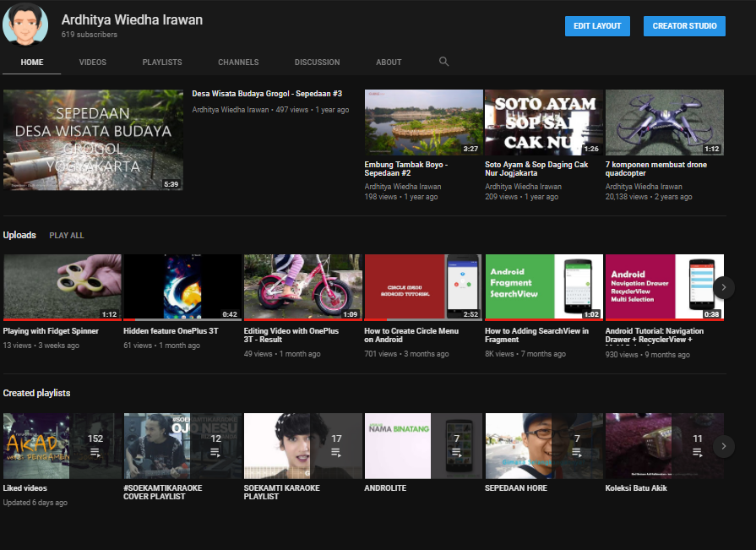Click playlist icon on SOEKAMTI KARAOKE PLAYLIST
The width and height of the screenshot is (756, 550).
(x=336, y=453)
